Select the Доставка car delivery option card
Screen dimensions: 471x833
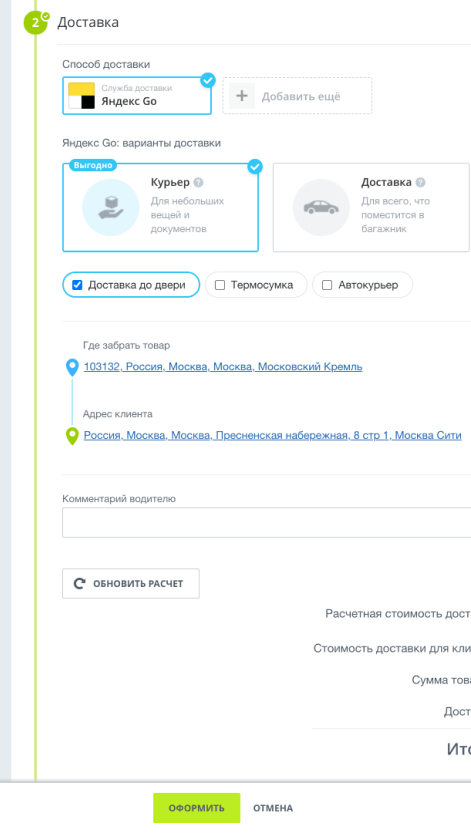(371, 207)
